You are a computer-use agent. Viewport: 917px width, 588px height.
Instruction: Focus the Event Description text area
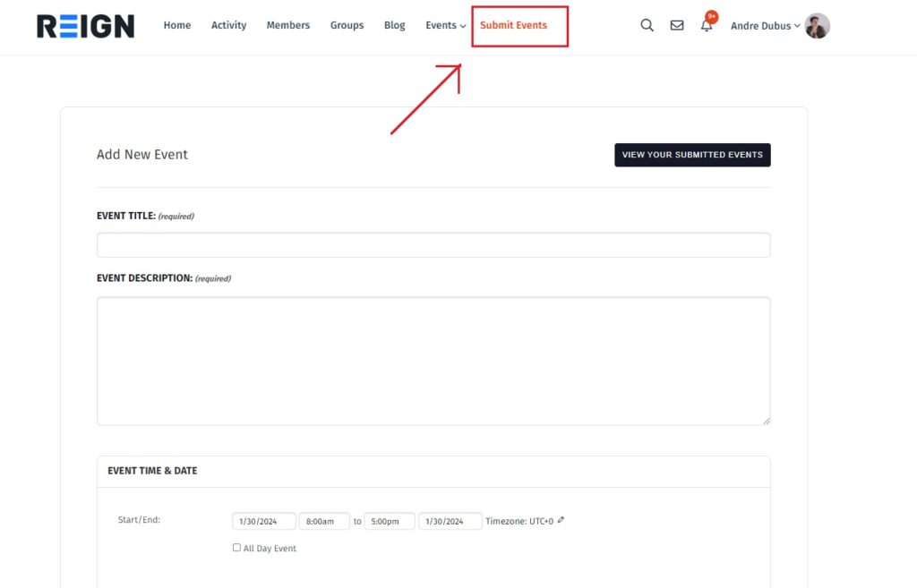coord(433,361)
